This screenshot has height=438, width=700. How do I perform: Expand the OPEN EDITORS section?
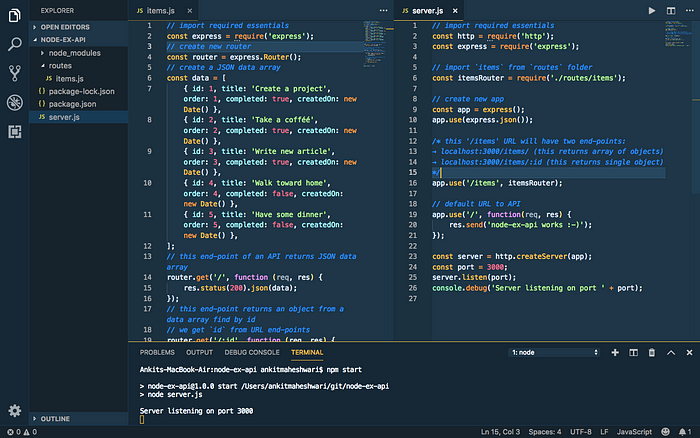point(79,27)
